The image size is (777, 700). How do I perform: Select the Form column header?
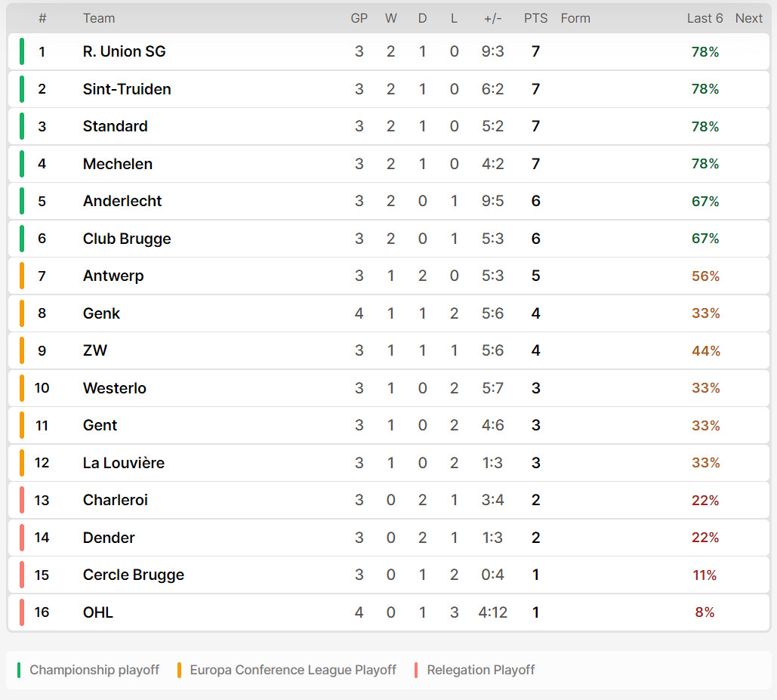pyautogui.click(x=575, y=18)
